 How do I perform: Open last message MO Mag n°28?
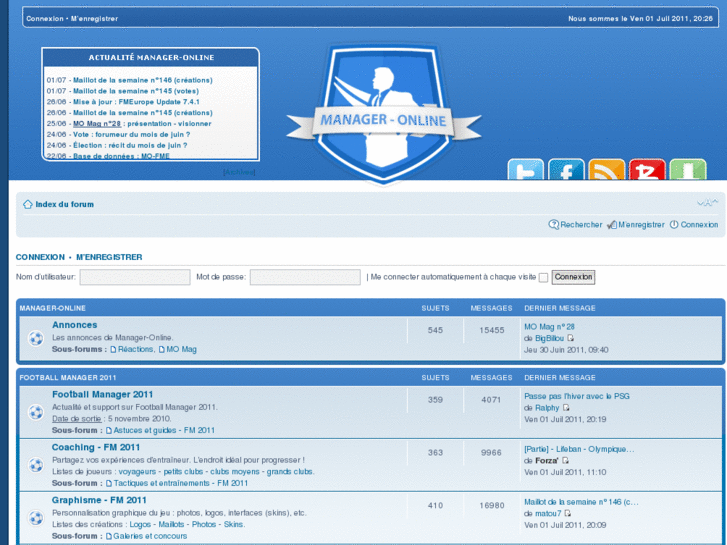(x=549, y=327)
